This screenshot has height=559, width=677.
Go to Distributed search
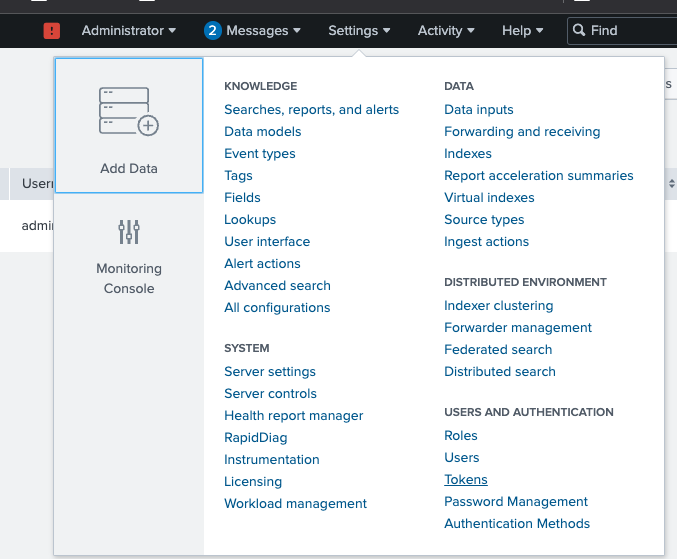click(x=500, y=372)
